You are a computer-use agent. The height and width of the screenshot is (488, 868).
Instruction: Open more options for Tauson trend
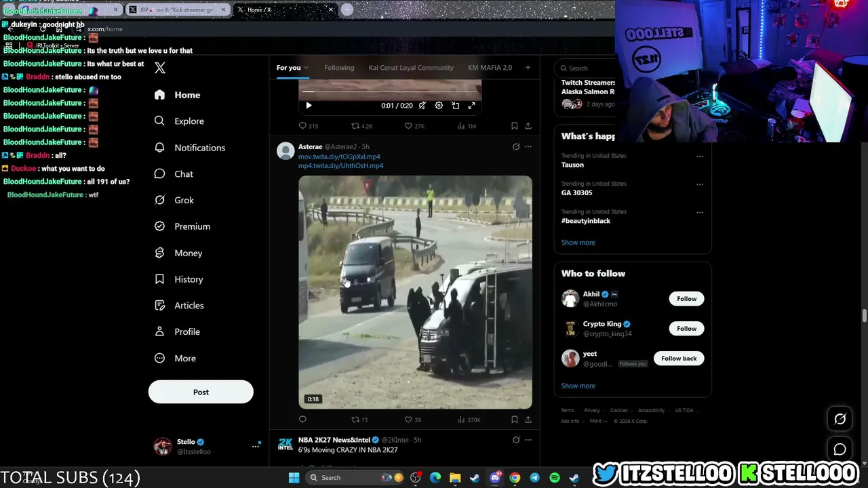(700, 157)
